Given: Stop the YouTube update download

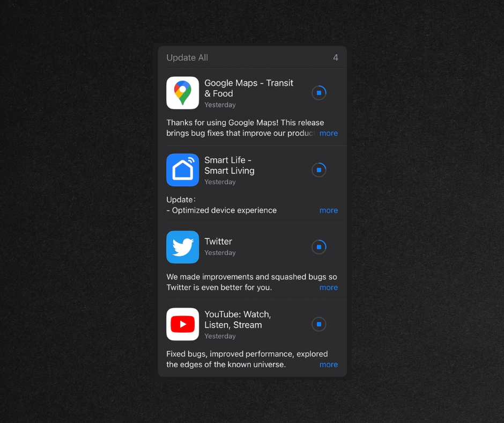Looking at the screenshot, I should (319, 324).
